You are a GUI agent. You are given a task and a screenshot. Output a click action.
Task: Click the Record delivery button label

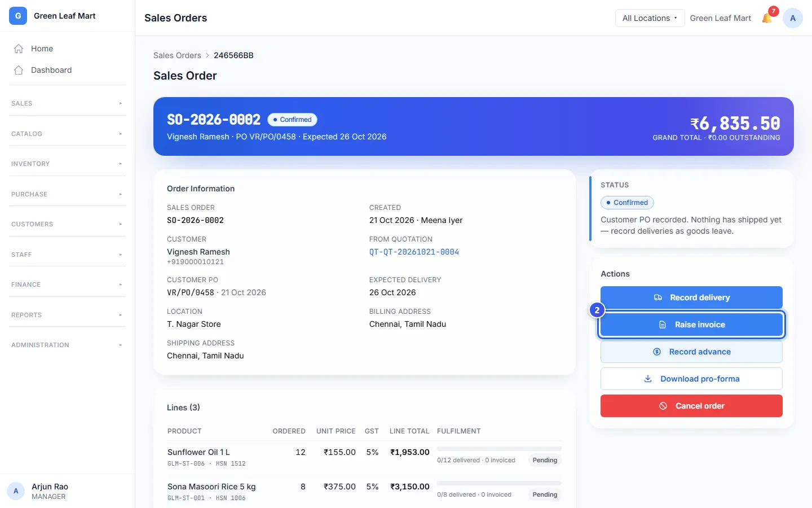coord(700,297)
